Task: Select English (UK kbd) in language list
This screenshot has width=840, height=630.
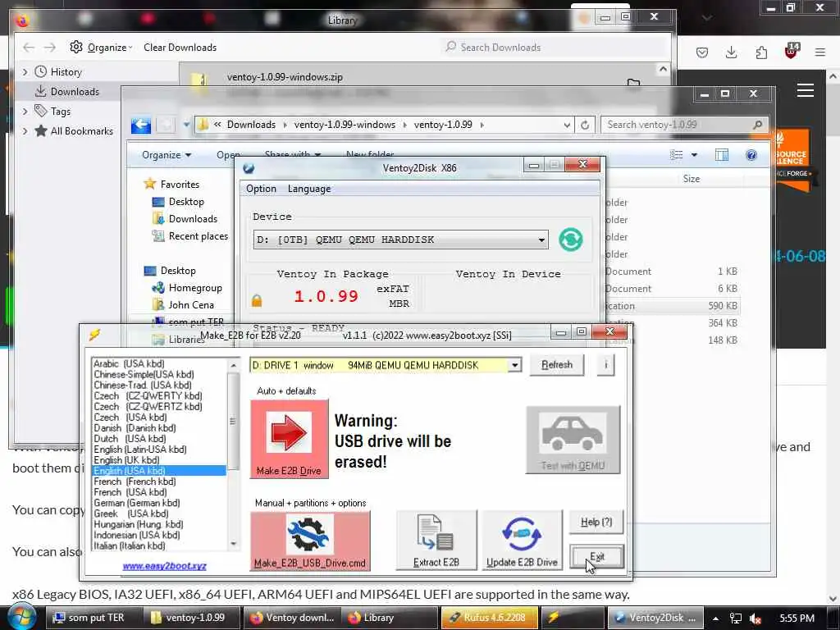Action: click(126, 459)
